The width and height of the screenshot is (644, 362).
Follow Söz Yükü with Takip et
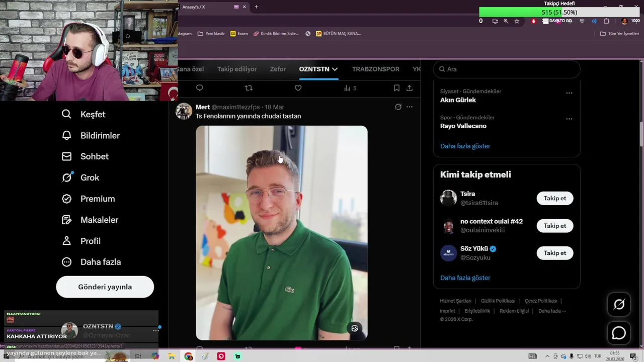coord(555,253)
